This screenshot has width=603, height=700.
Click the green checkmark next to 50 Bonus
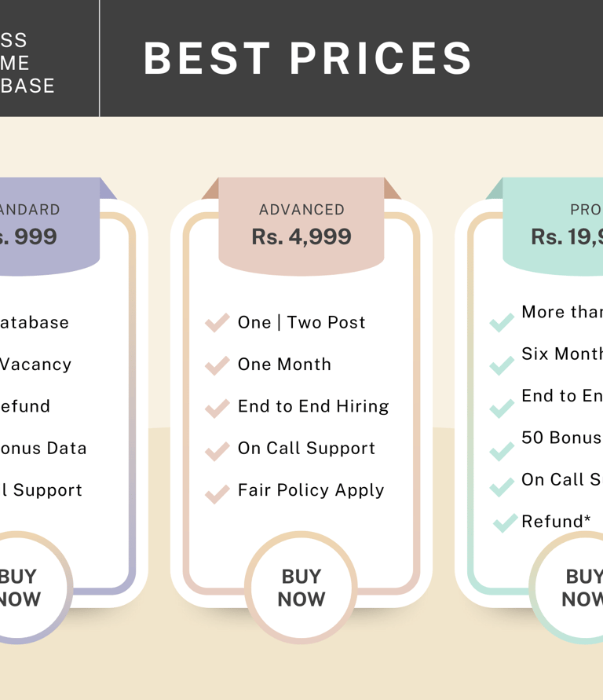click(502, 449)
